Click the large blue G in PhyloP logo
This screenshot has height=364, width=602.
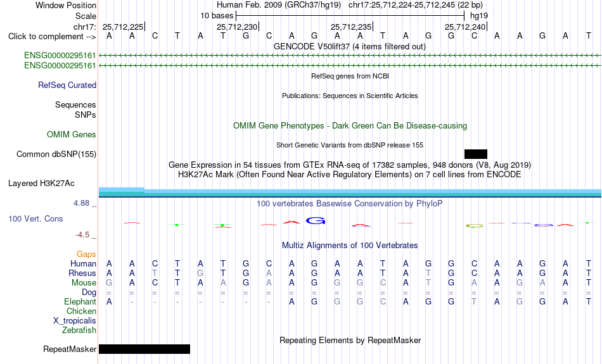coord(316,221)
